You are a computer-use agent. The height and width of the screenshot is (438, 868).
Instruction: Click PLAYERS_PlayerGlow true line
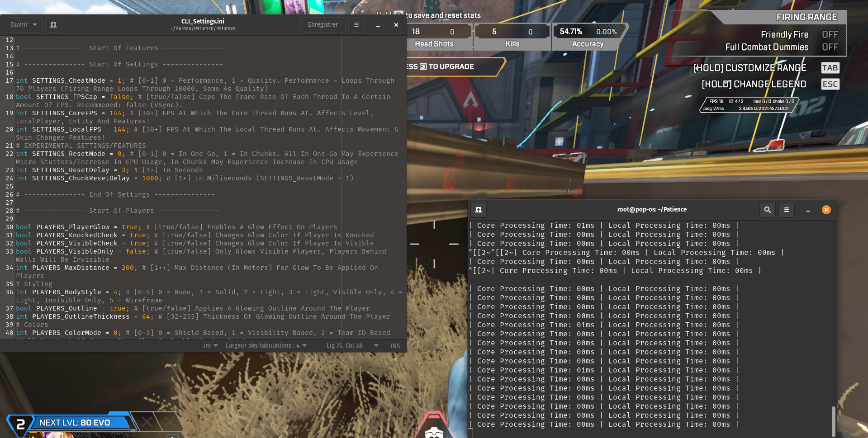click(176, 227)
